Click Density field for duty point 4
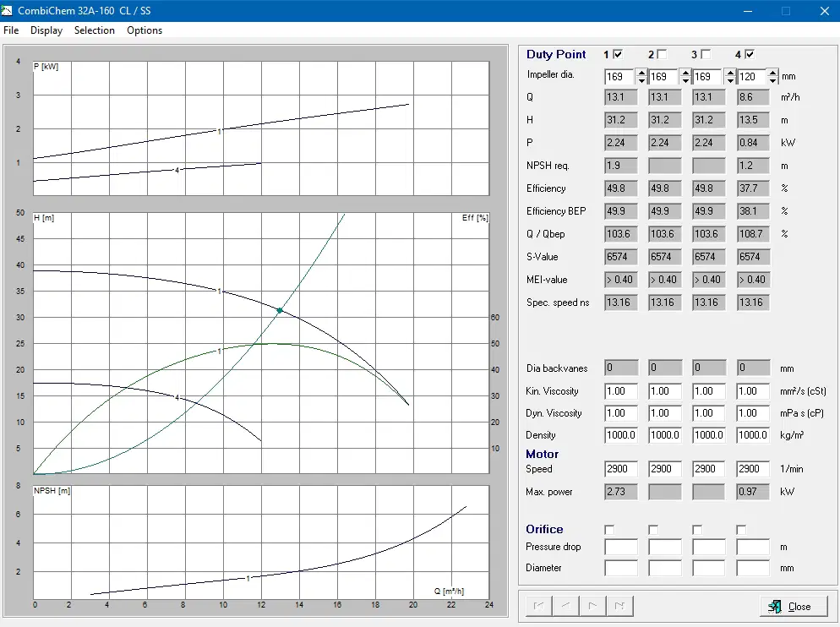Image resolution: width=840 pixels, height=627 pixels. pyautogui.click(x=753, y=435)
